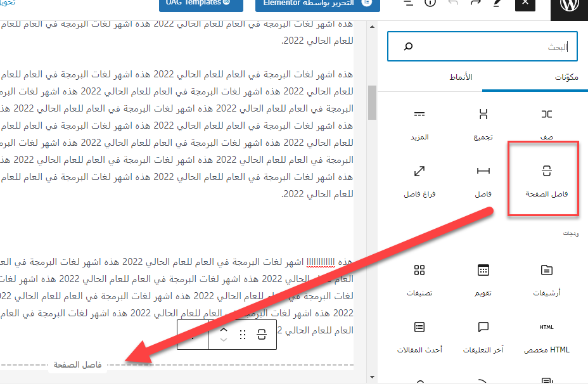Move the page break block up

[x=222, y=330]
